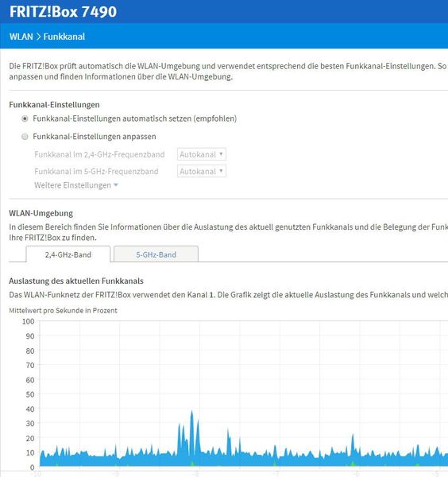
Task: Switch to the 2,4-GHz-Band tab
Action: (x=68, y=254)
